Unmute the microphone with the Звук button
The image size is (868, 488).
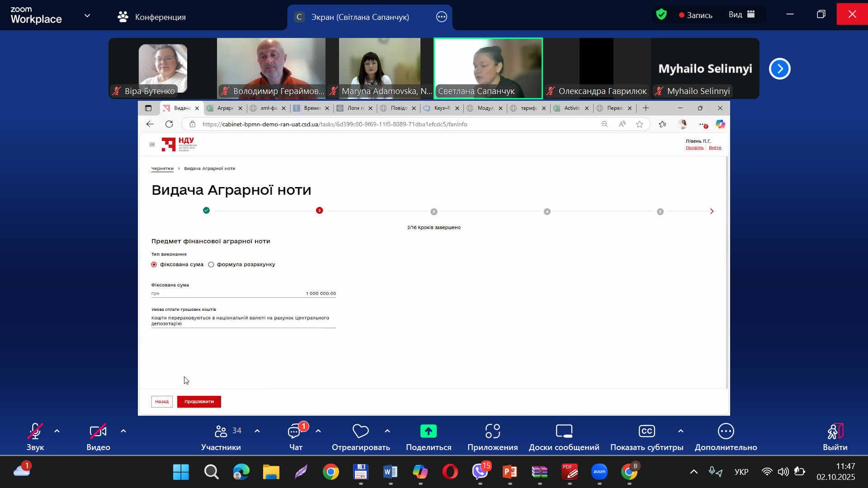[35, 432]
